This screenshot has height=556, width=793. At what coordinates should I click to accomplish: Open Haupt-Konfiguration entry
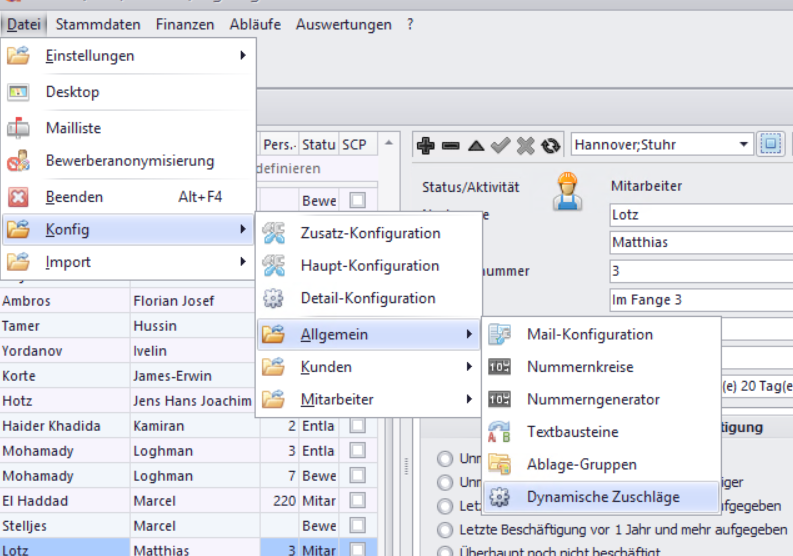point(369,266)
